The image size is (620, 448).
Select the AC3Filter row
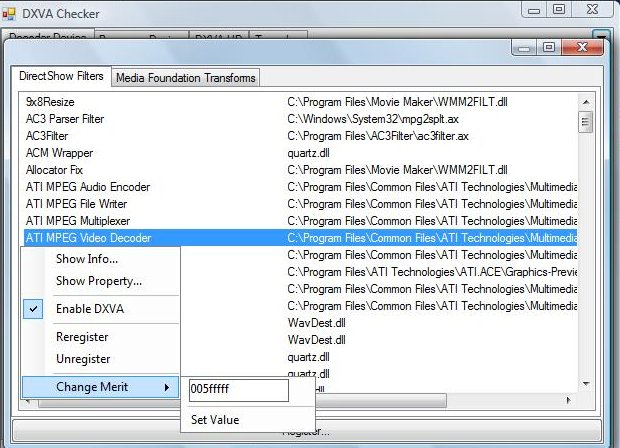[301, 136]
